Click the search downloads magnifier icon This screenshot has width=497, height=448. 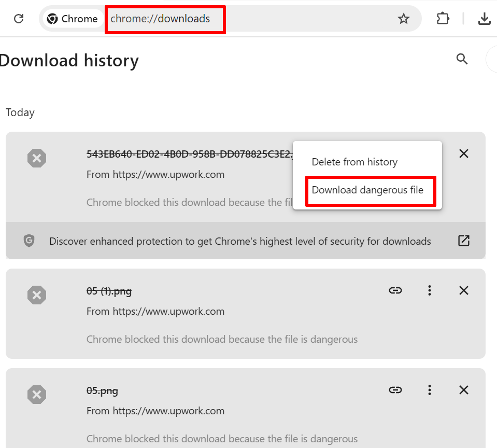462,59
